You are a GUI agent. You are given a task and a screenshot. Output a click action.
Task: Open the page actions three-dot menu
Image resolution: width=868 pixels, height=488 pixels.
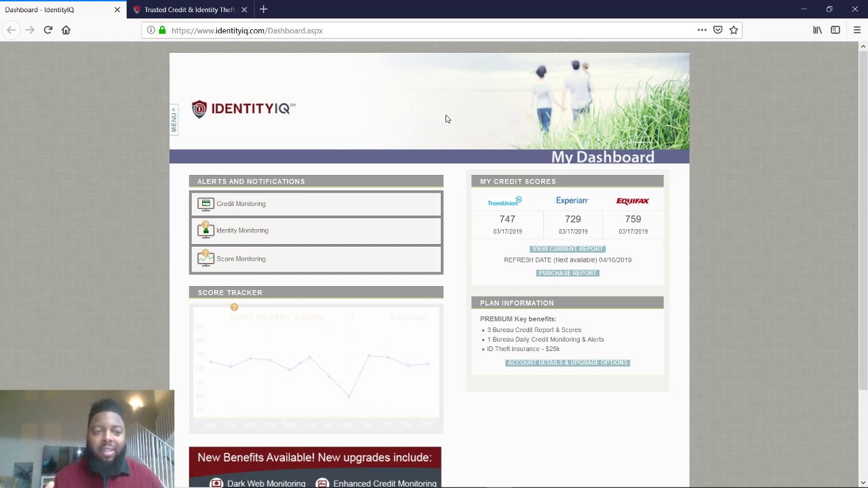(702, 30)
